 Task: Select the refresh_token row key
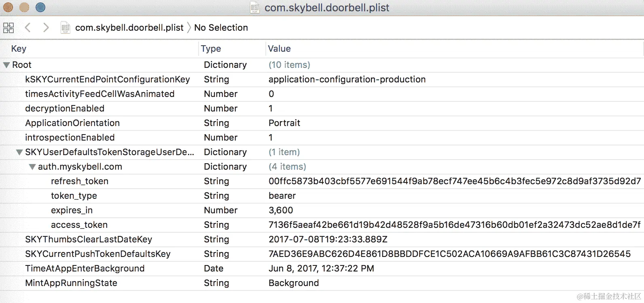tap(79, 181)
